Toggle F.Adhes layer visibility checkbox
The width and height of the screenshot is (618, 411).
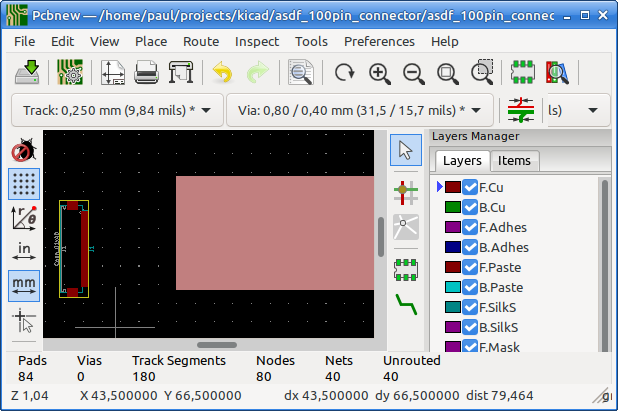tap(470, 227)
